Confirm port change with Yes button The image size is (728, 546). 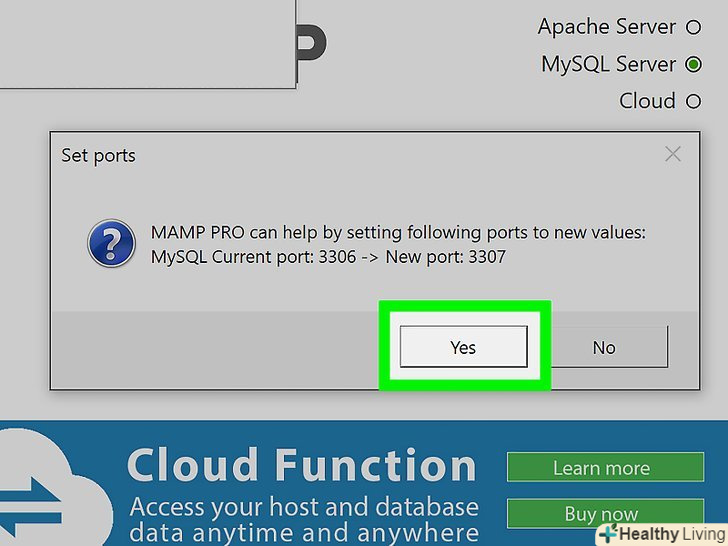pyautogui.click(x=463, y=347)
